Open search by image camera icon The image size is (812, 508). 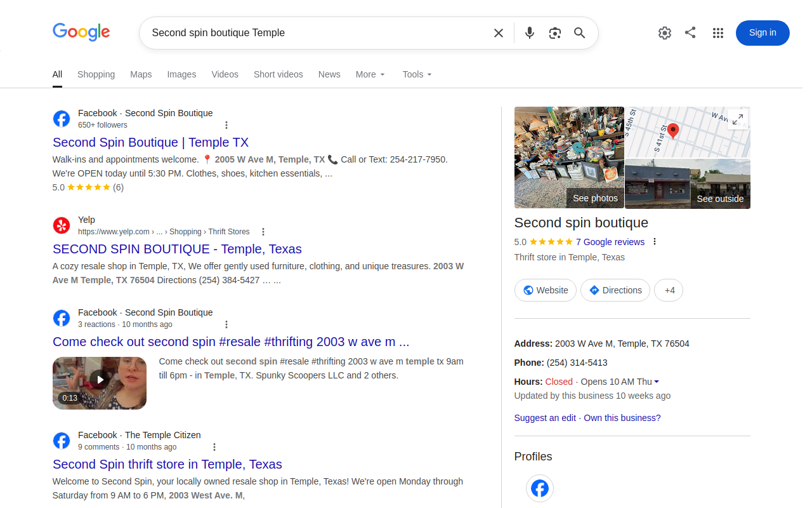pyautogui.click(x=555, y=33)
